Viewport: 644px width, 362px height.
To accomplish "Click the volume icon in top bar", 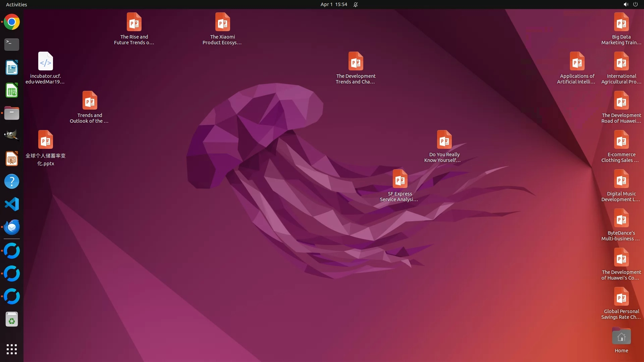I will (x=626, y=4).
